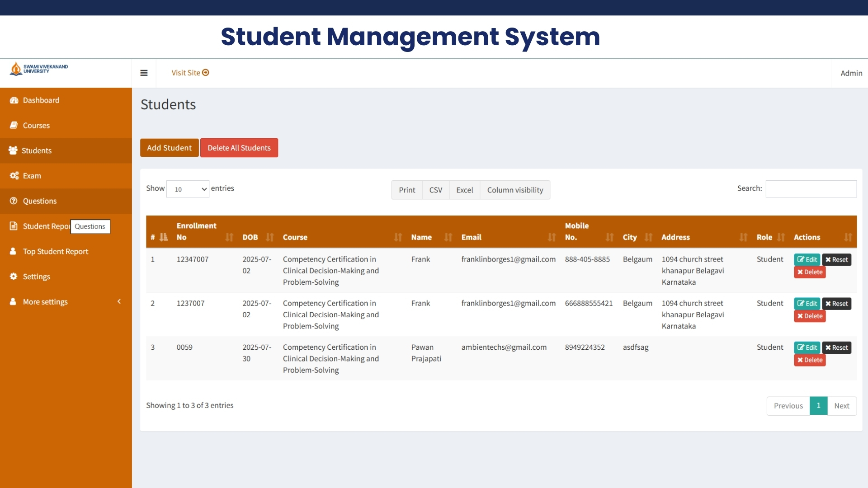Toggle sorting on the Name column

pyautogui.click(x=448, y=237)
